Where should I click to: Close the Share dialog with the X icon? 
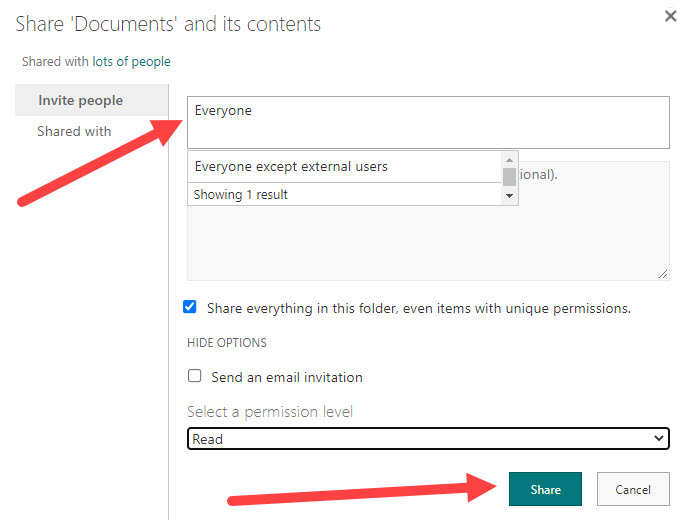tap(670, 16)
